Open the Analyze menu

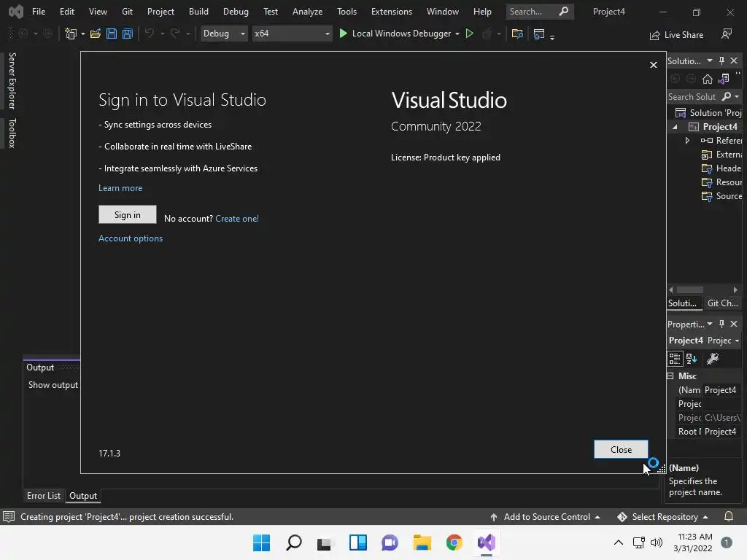click(307, 12)
